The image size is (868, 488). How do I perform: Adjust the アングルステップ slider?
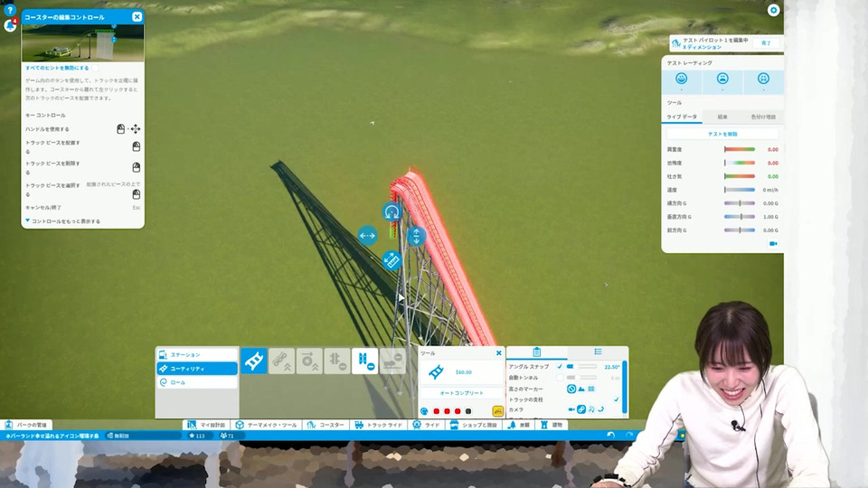tap(581, 366)
